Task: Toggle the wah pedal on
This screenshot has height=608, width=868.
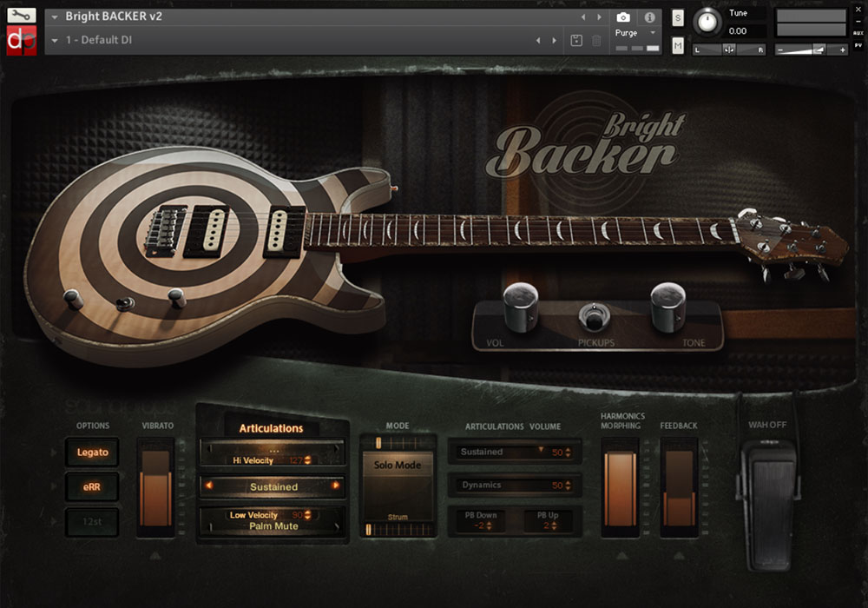Action: (768, 506)
